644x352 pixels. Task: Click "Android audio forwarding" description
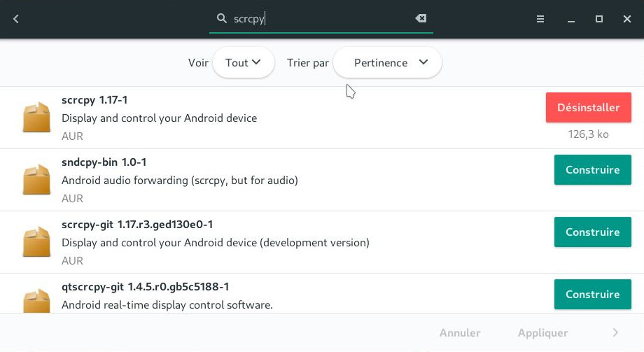[180, 181]
